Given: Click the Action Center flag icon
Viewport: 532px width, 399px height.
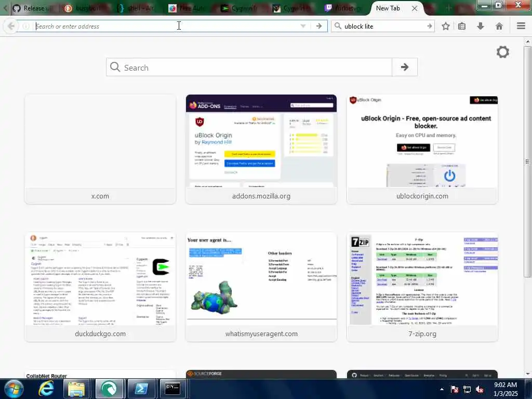Looking at the screenshot, I should tap(454, 389).
